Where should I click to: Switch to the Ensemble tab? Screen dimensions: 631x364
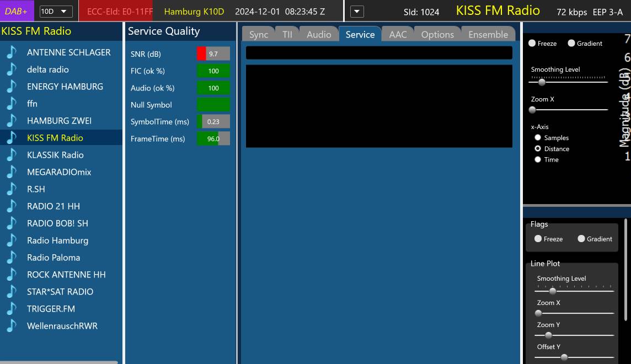[488, 34]
